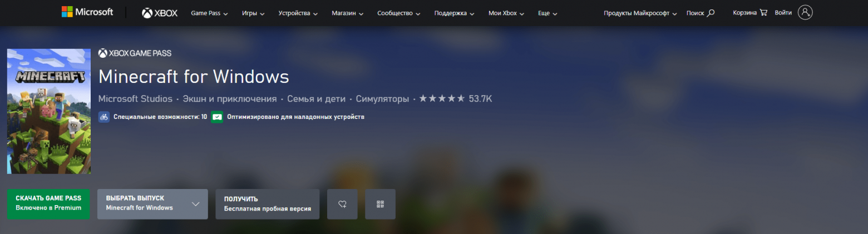Click the Xbox Game Pass logo
The image size is (868, 234).
coord(135,53)
